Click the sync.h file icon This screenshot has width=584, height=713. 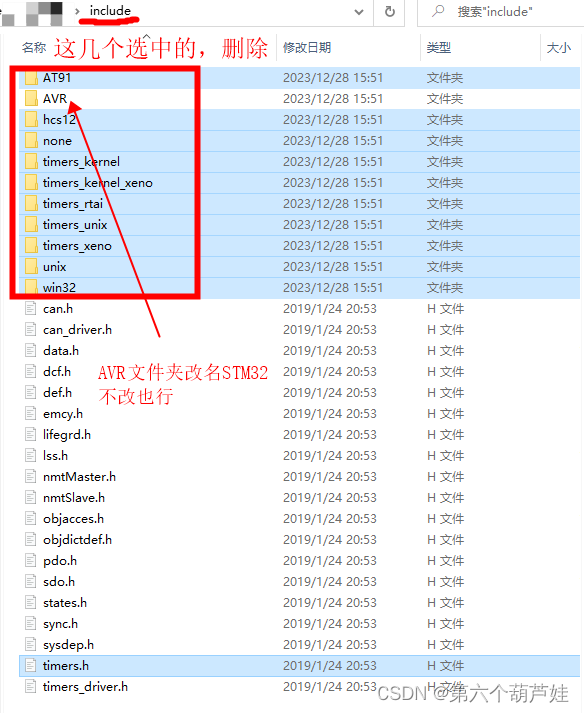(30, 623)
